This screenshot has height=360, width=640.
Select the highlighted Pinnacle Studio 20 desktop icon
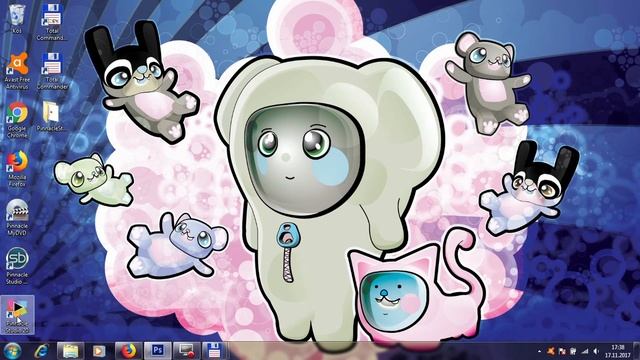pos(17,315)
